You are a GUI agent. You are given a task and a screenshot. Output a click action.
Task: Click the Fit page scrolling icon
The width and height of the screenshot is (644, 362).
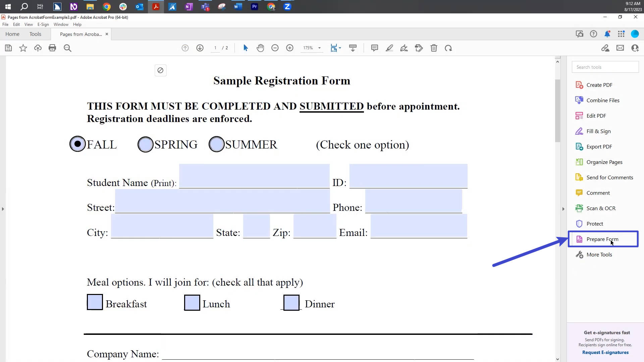pos(334,48)
